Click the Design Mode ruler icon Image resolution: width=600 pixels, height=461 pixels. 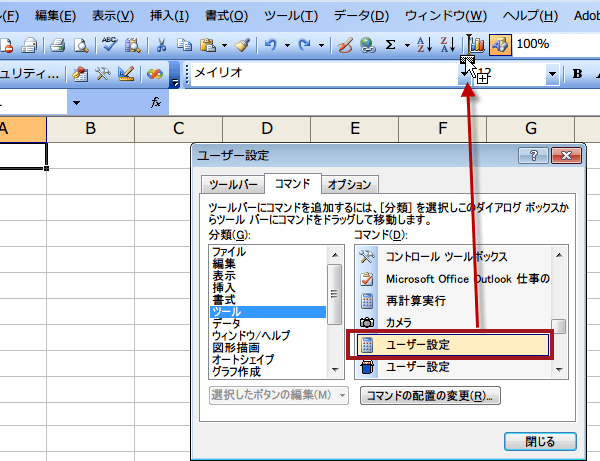pyautogui.click(x=126, y=74)
